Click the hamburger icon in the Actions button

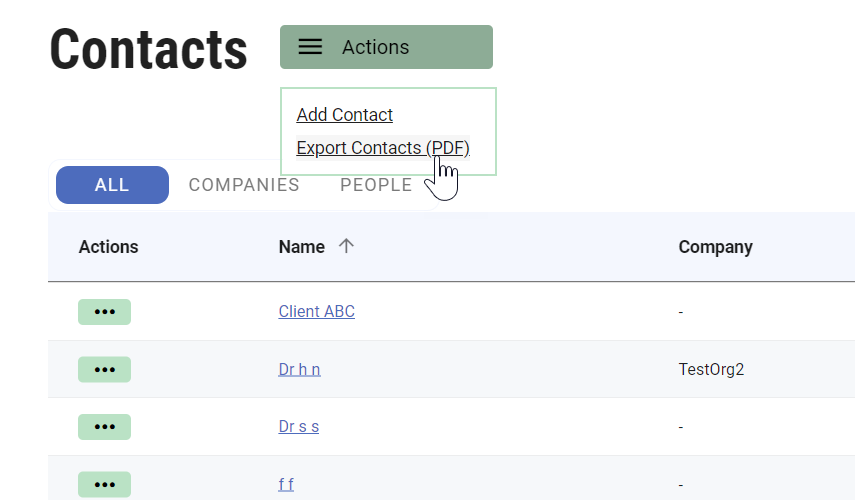pyautogui.click(x=311, y=47)
